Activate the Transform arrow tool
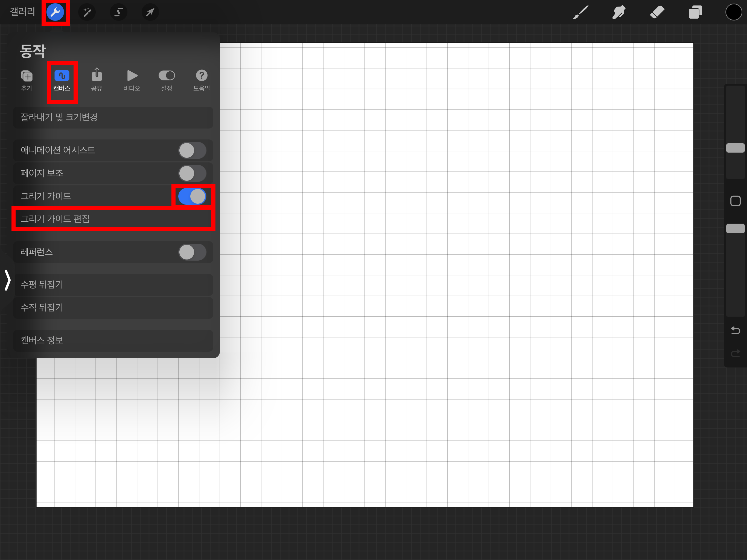747x560 pixels. [150, 12]
